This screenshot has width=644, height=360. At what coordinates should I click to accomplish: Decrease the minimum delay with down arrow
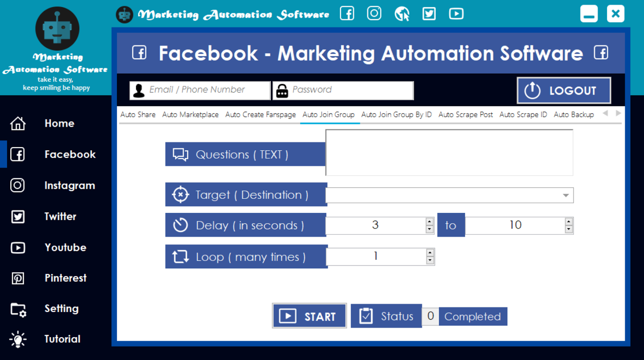[x=429, y=229]
